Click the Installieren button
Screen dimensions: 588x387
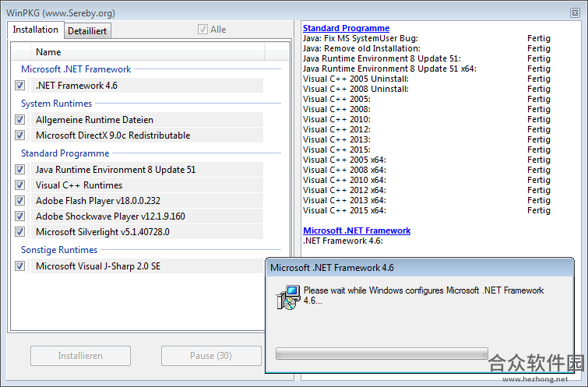80,356
